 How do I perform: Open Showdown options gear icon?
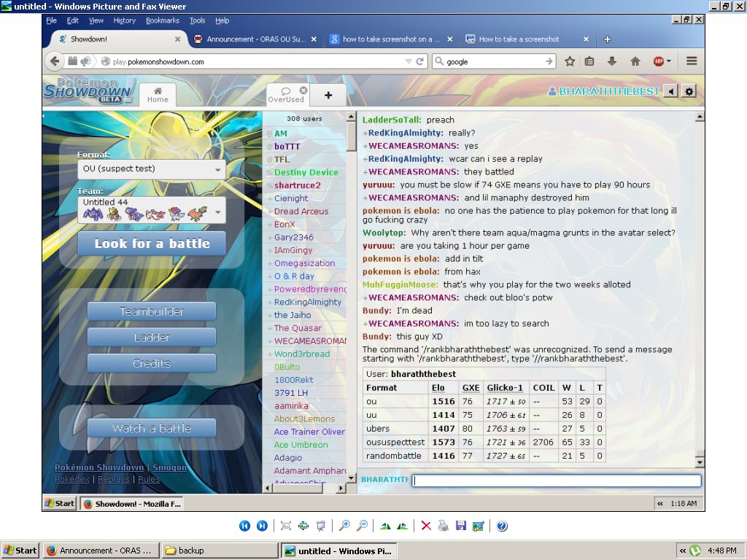coord(689,91)
